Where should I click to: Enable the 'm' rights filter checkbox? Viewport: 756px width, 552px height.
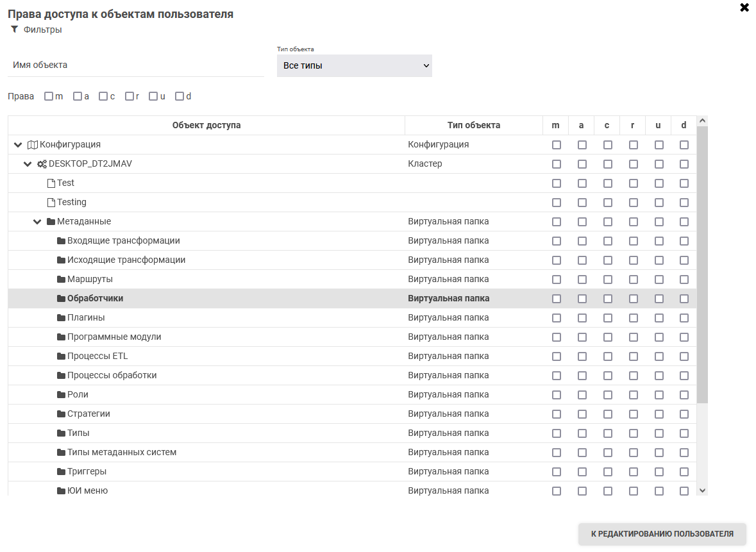point(49,97)
